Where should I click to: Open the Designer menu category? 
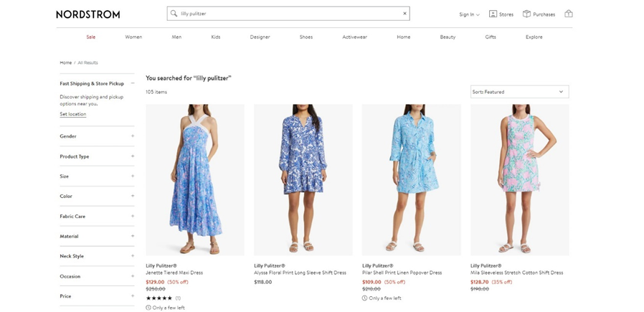pos(260,37)
